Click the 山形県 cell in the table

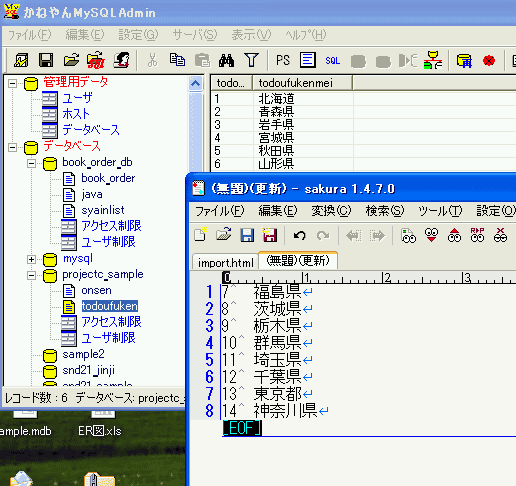[276, 164]
